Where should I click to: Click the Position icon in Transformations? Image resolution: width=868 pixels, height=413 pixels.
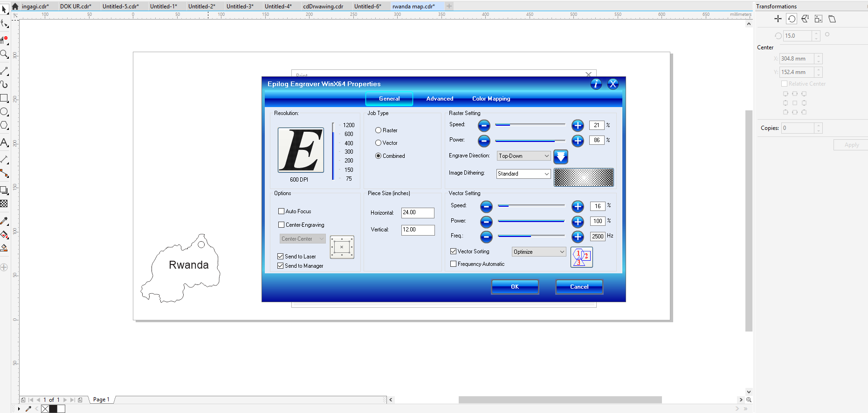coord(778,19)
